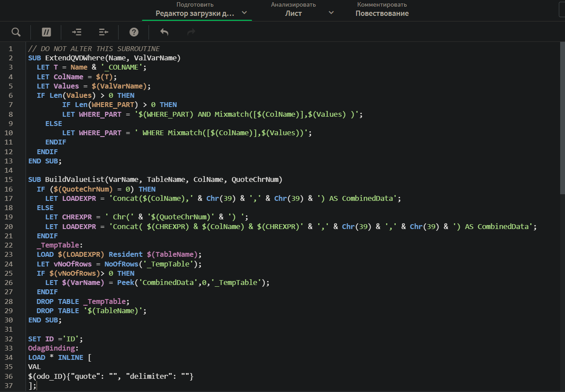Place cursor on 'DROP TABLE _TempTable;' line
The image size is (565, 392).
[84, 301]
